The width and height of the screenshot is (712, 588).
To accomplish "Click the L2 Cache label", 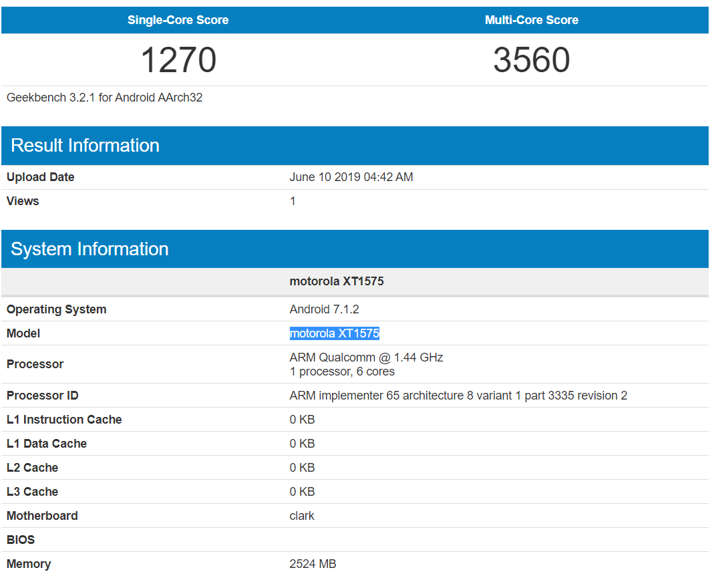I will click(x=32, y=468).
